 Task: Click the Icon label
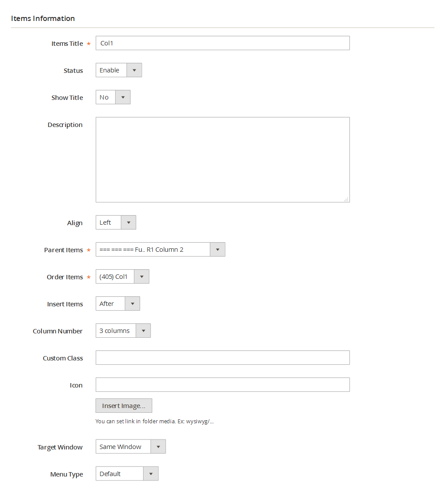pyautogui.click(x=76, y=385)
